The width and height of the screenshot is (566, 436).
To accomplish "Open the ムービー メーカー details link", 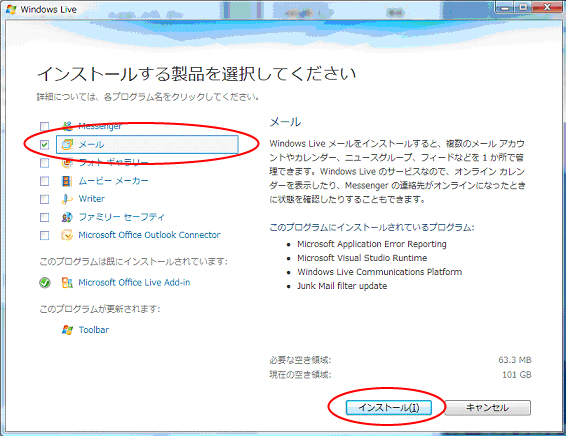I will pos(113,180).
